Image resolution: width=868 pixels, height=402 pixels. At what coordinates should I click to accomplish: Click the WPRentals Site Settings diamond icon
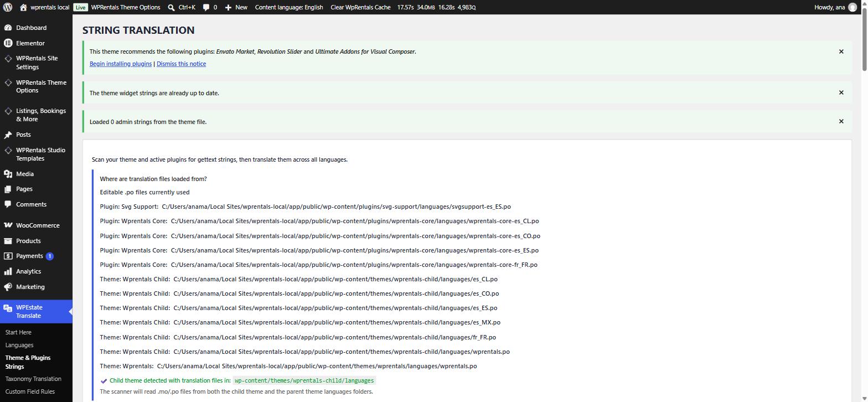8,59
